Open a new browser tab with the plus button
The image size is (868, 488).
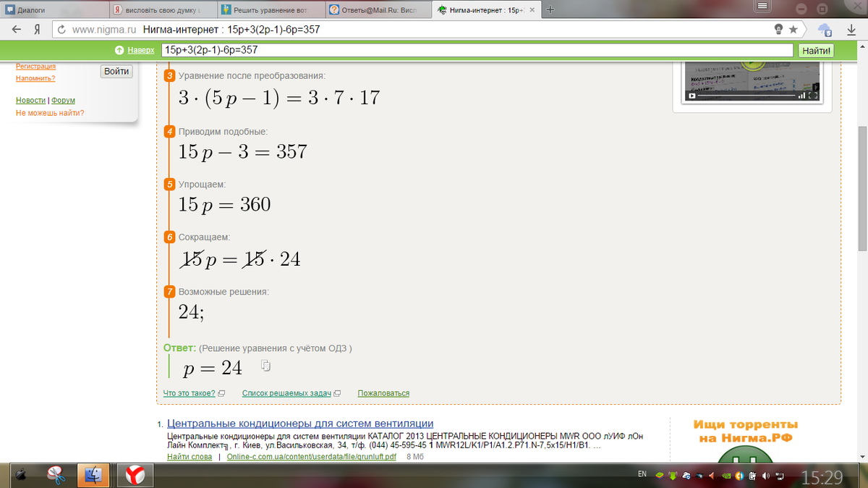550,9
